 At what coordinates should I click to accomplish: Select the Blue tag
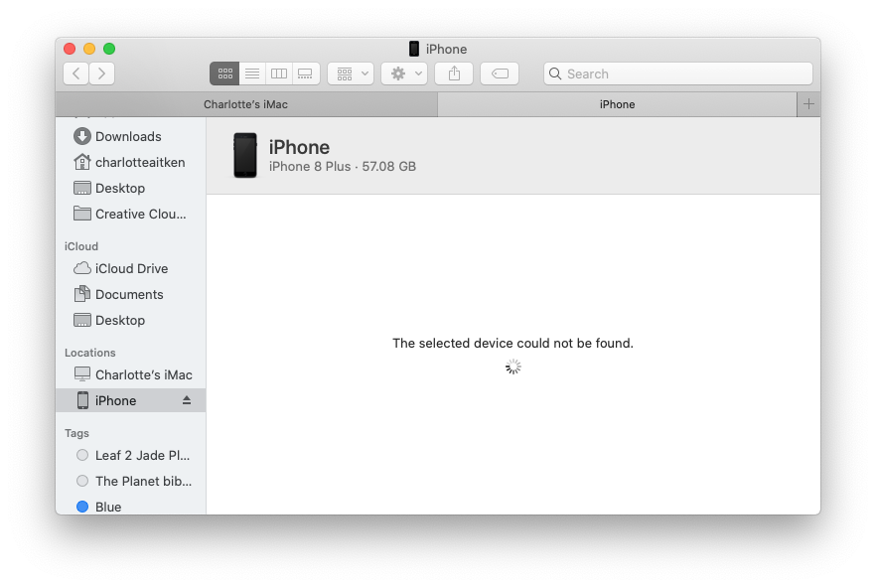tap(131, 507)
